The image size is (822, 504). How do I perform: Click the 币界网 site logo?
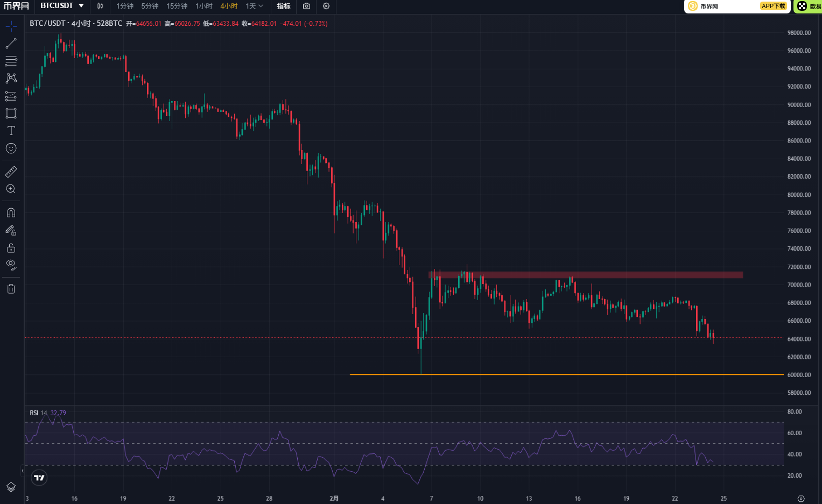(x=16, y=6)
